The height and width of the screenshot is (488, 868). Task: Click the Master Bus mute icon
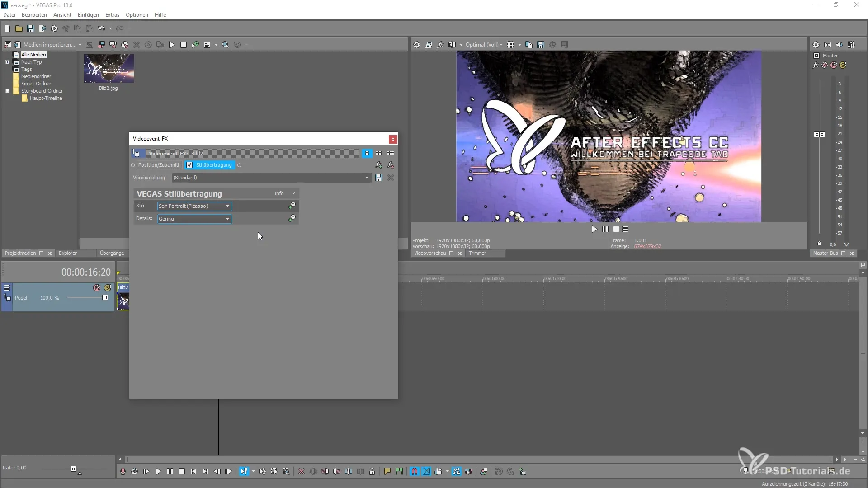point(834,65)
